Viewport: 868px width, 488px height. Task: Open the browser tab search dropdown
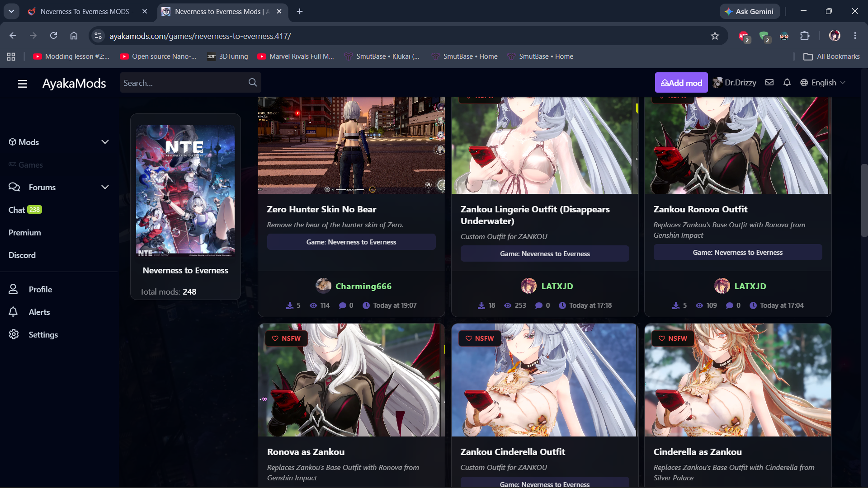point(11,11)
